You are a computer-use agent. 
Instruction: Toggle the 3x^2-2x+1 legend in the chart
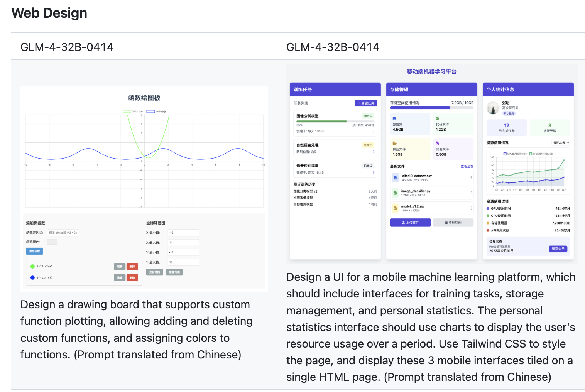[x=127, y=112]
